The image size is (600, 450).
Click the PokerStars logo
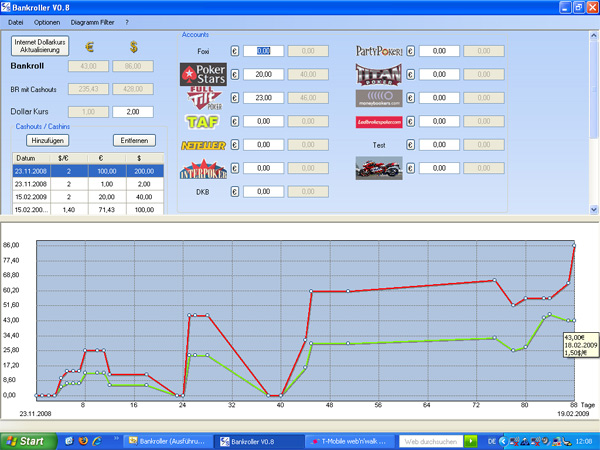pyautogui.click(x=203, y=74)
